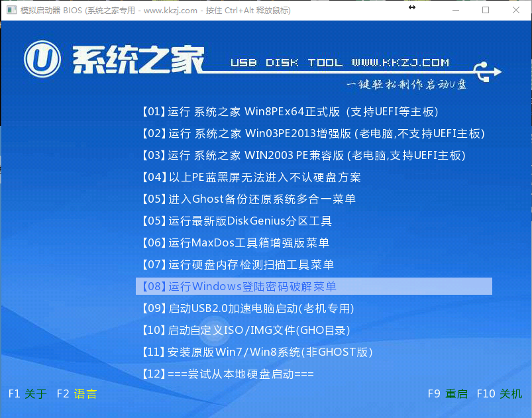Restart using the F9 重启 option
Viewport: 532px width, 418px height.
[449, 393]
